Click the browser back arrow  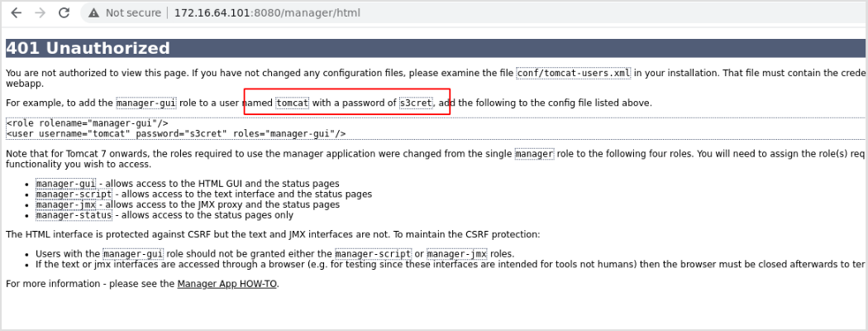coord(17,12)
